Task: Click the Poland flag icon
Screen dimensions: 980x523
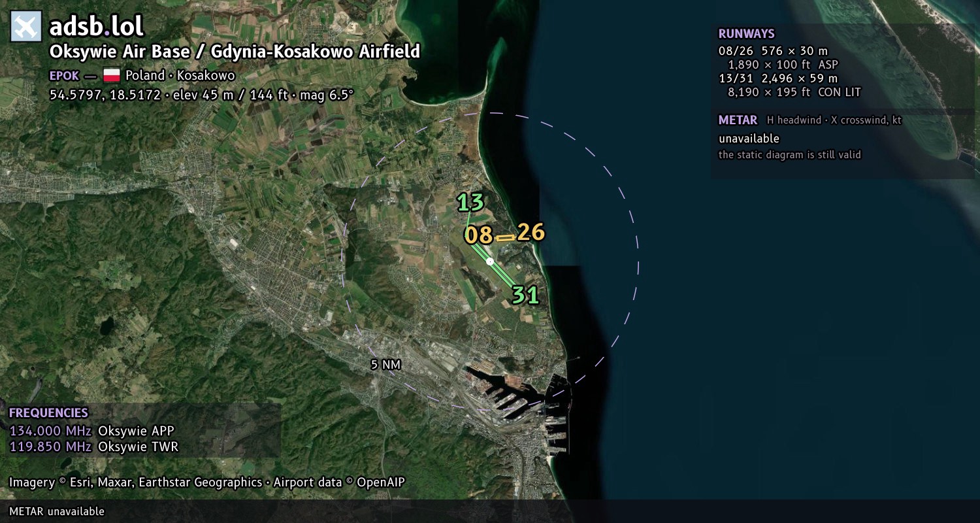Action: [111, 75]
